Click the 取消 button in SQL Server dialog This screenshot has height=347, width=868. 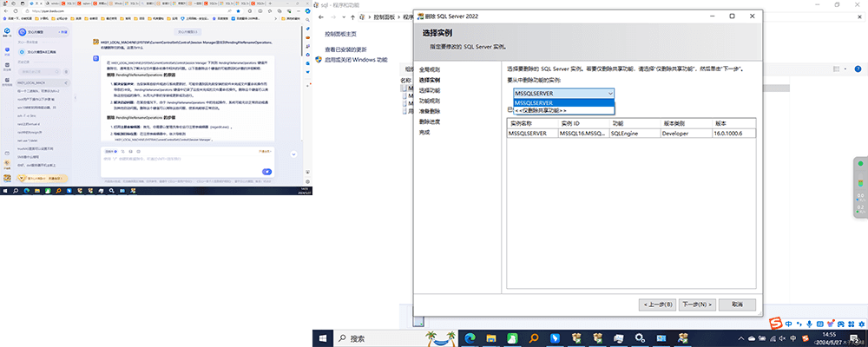737,305
